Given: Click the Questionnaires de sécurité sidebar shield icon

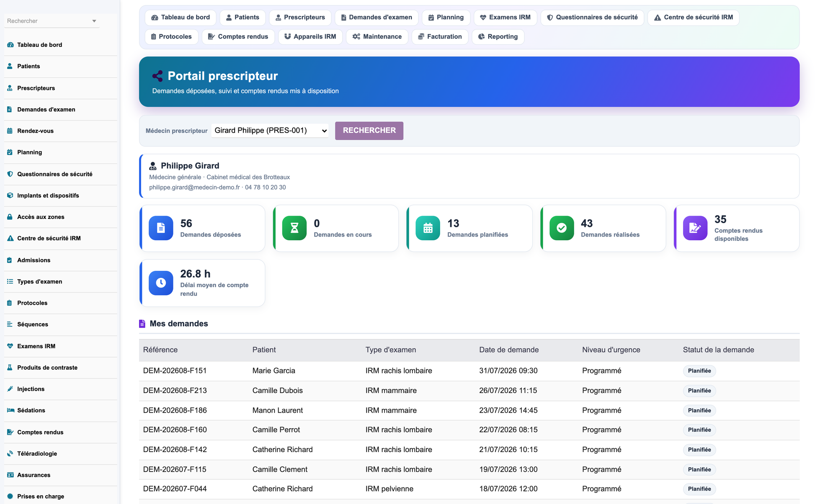Looking at the screenshot, I should point(10,174).
